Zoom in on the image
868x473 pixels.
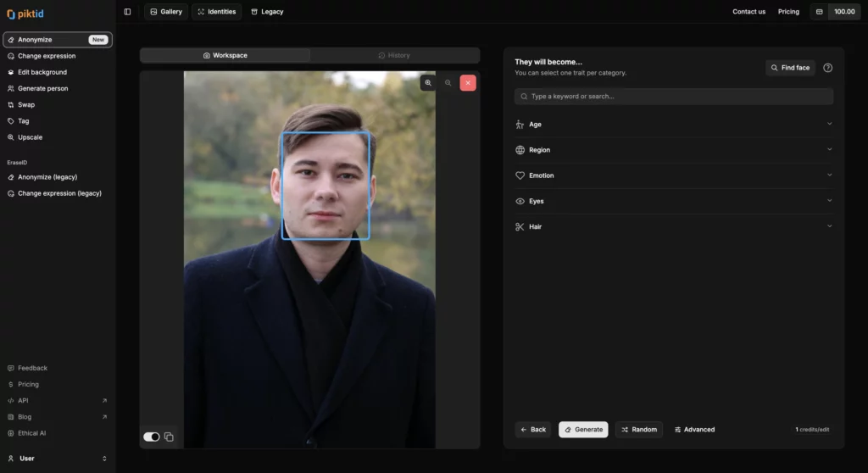click(x=428, y=82)
